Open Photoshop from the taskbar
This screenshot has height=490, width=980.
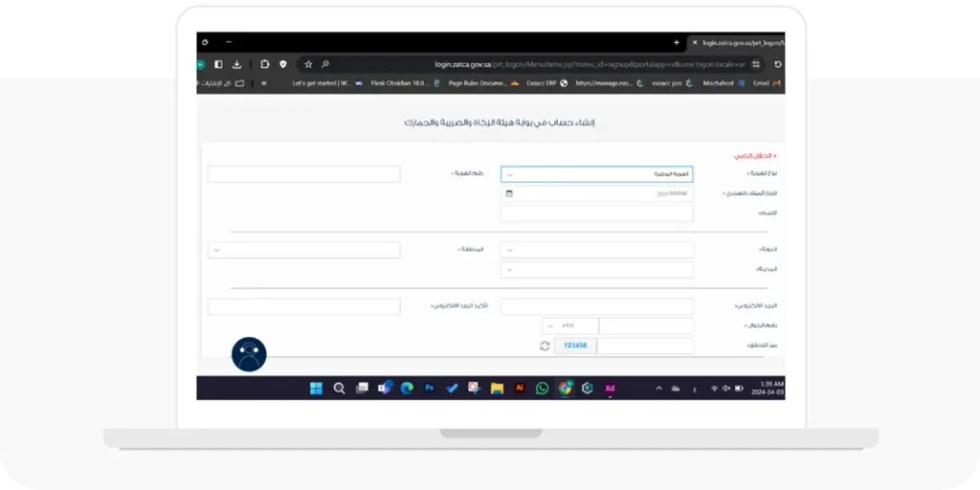tap(430, 388)
